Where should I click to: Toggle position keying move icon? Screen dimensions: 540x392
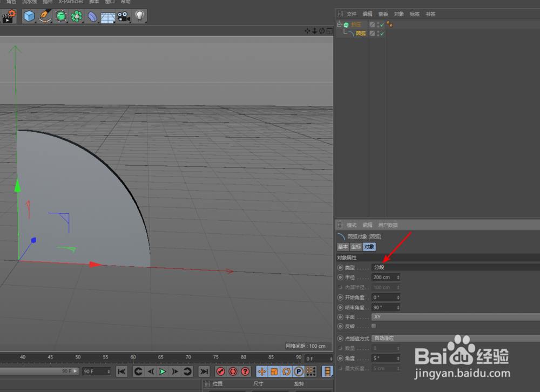coord(262,371)
